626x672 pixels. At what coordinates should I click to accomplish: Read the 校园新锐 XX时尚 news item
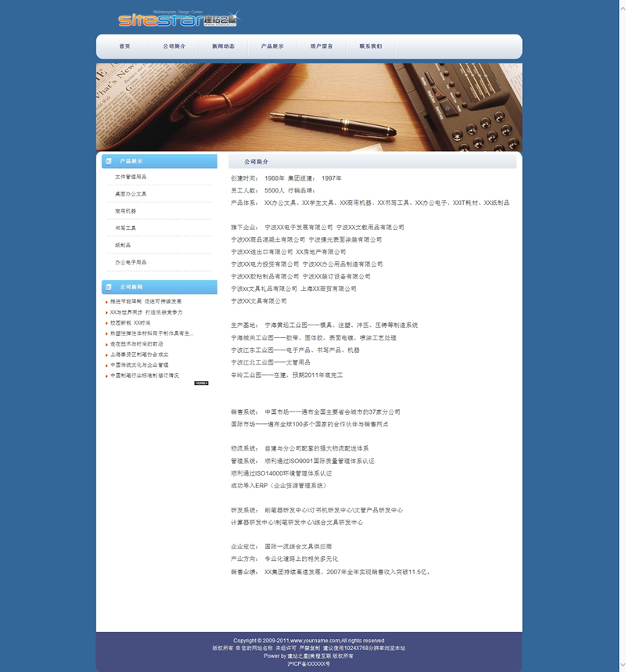[131, 322]
